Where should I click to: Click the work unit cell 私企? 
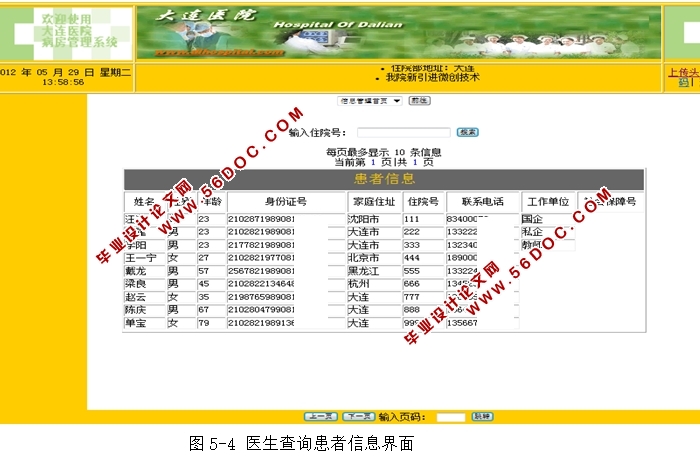click(x=532, y=232)
